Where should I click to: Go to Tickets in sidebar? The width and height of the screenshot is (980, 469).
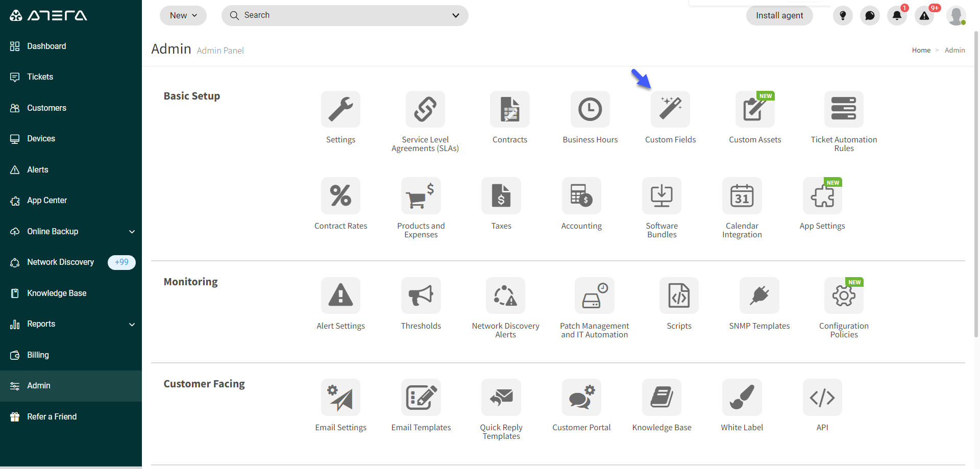pyautogui.click(x=71, y=77)
